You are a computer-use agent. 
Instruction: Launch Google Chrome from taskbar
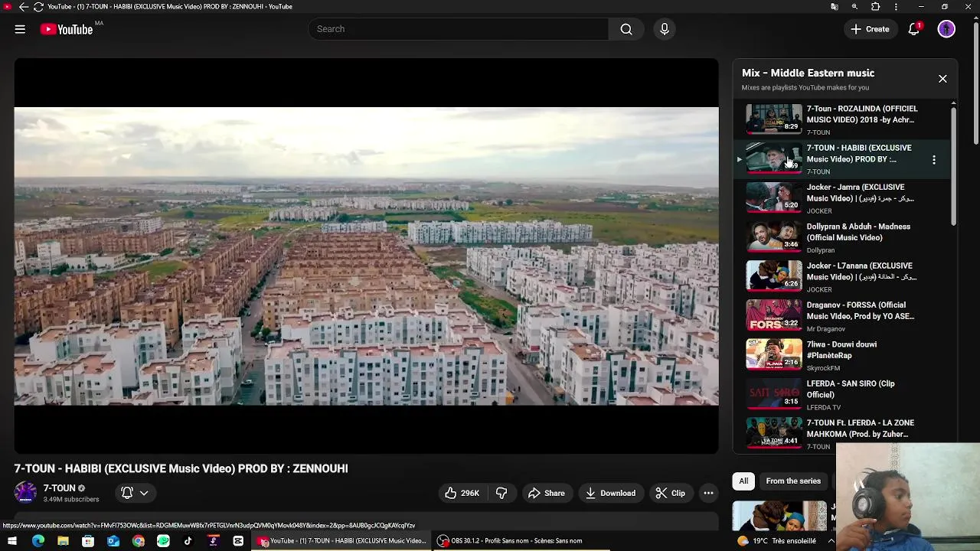pos(138,541)
